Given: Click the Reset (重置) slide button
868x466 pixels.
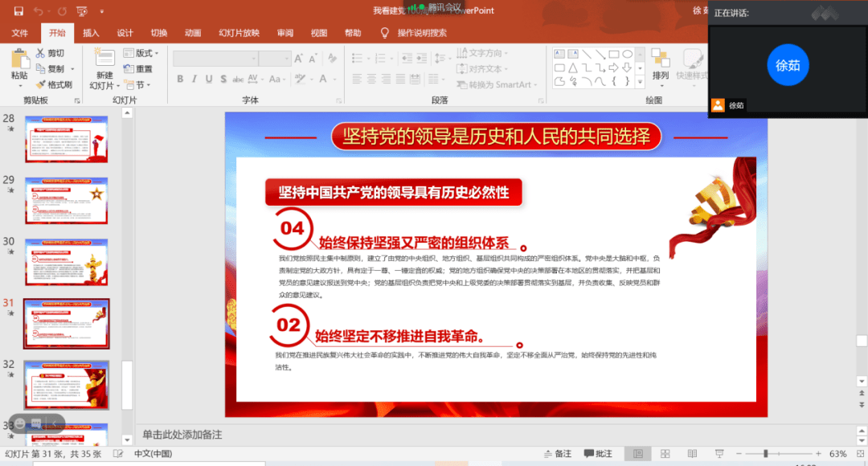Looking at the screenshot, I should pyautogui.click(x=138, y=68).
